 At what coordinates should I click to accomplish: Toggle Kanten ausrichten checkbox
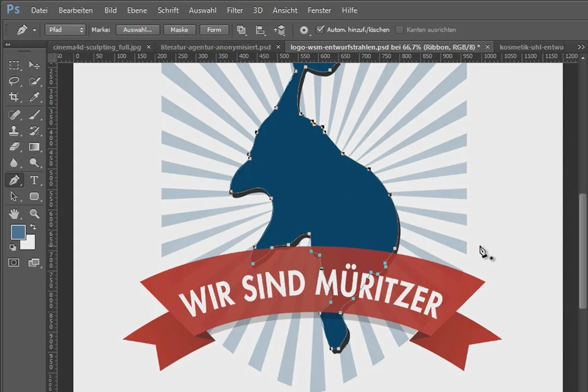[399, 30]
